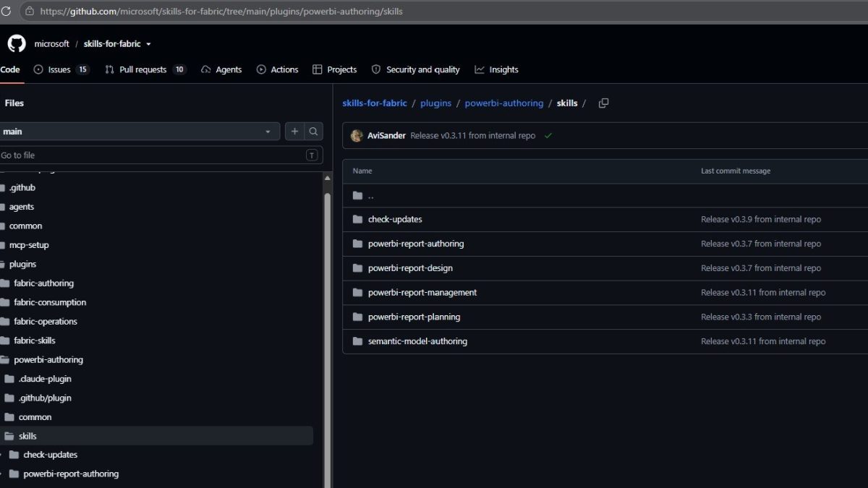Open the Insights tab
The image size is (868, 488).
(496, 69)
